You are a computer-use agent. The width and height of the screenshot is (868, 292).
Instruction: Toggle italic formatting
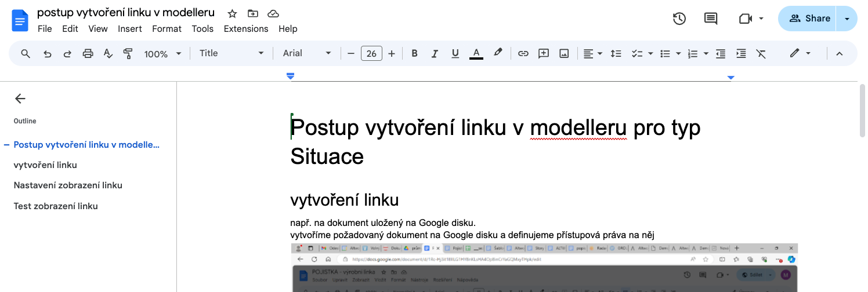(x=435, y=54)
